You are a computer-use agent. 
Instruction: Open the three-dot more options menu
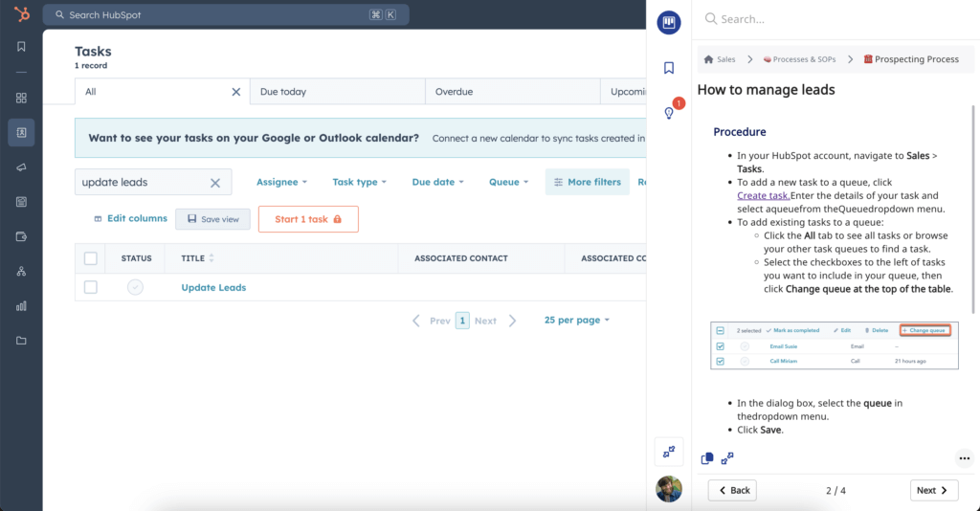click(964, 458)
